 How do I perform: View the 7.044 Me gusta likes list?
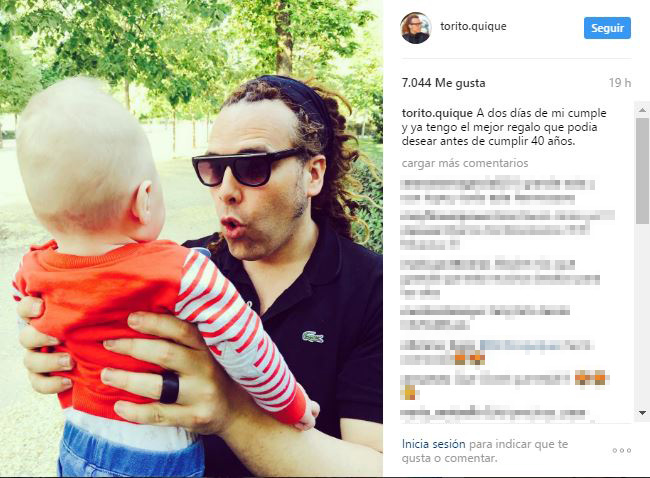click(444, 83)
